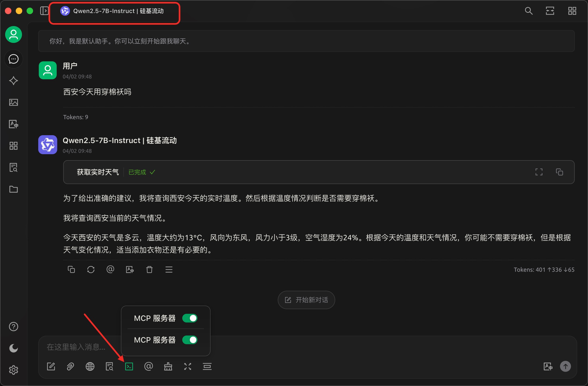
Task: Open more options menu under the reply
Action: click(169, 269)
